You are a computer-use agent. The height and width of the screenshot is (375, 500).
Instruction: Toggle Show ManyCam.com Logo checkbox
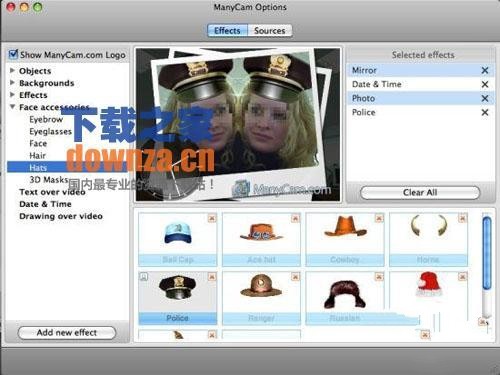[13, 54]
